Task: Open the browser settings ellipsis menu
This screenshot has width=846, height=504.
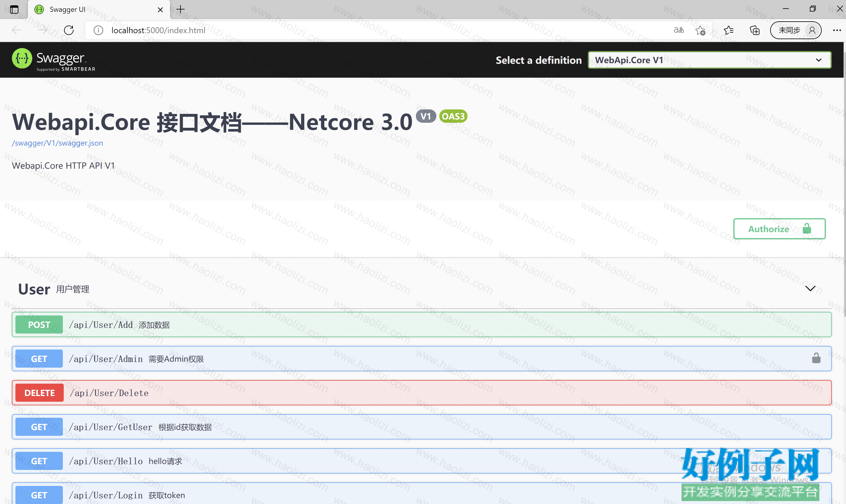Action: [837, 30]
